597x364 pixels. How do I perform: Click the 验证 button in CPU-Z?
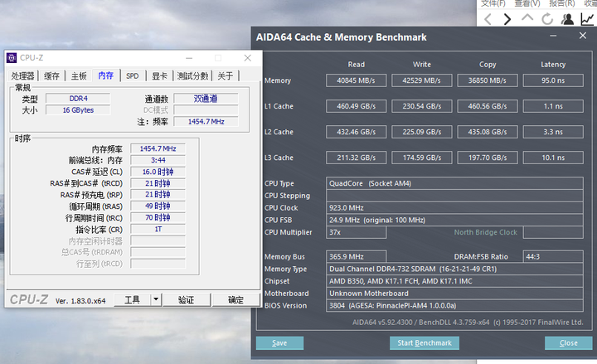point(187,300)
